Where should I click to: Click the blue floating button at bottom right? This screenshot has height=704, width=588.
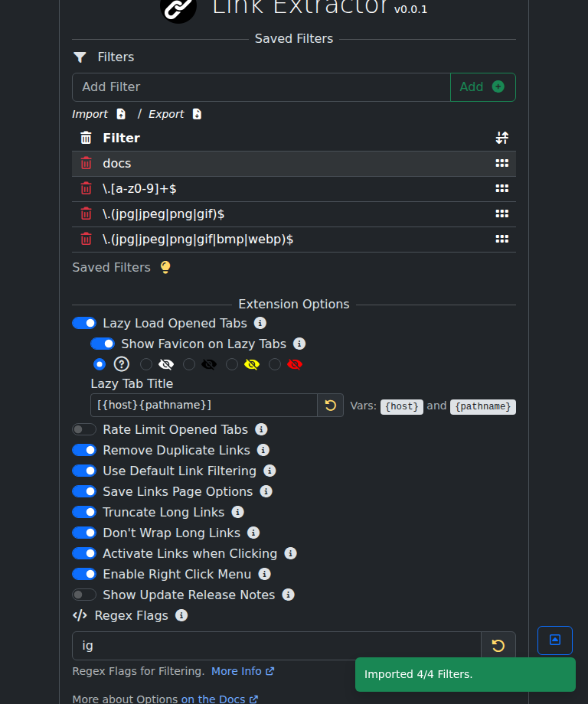coord(554,640)
